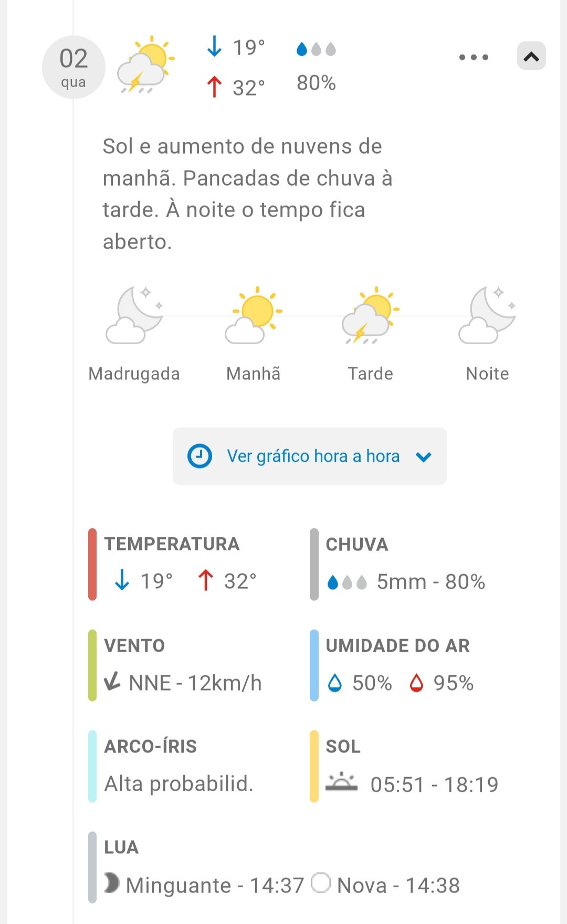Click the Madrugada cloudy moon icon

(x=134, y=315)
